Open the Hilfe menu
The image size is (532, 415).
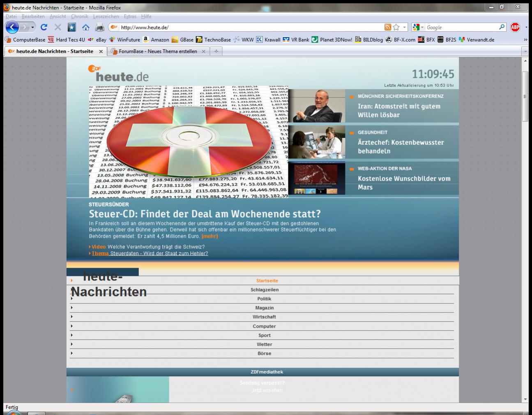146,16
